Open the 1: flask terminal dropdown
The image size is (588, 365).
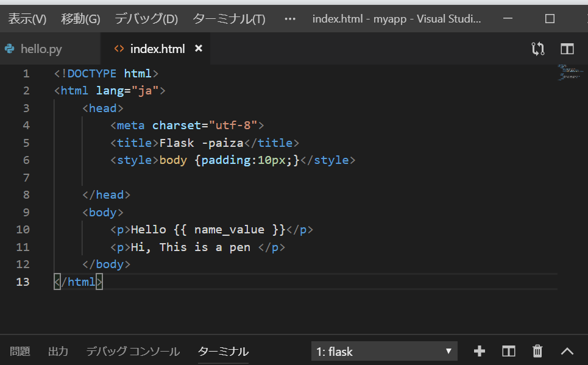pyautogui.click(x=384, y=351)
